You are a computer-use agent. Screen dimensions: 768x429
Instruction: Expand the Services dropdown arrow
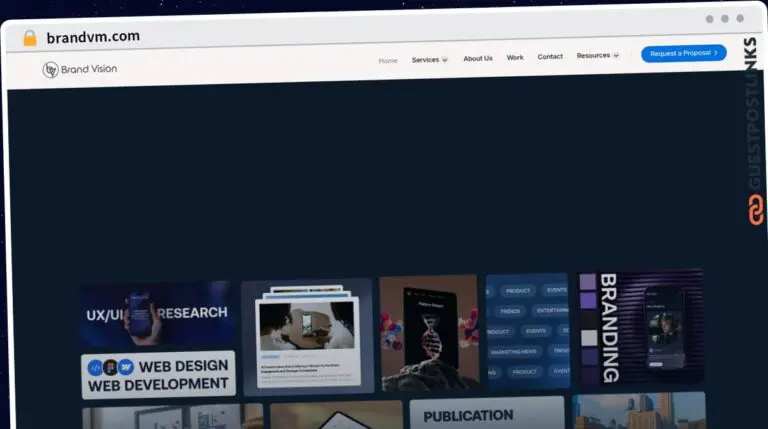pyautogui.click(x=445, y=60)
